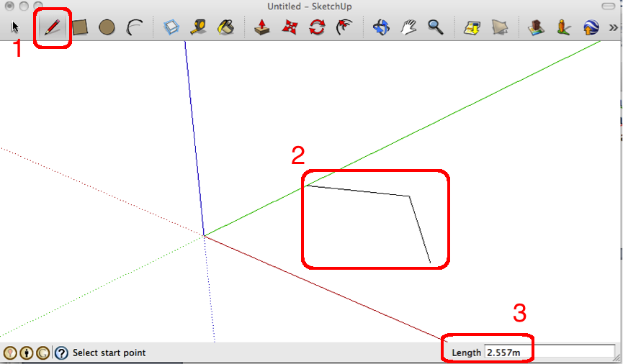Click the first circular status bar icon

click(x=10, y=353)
